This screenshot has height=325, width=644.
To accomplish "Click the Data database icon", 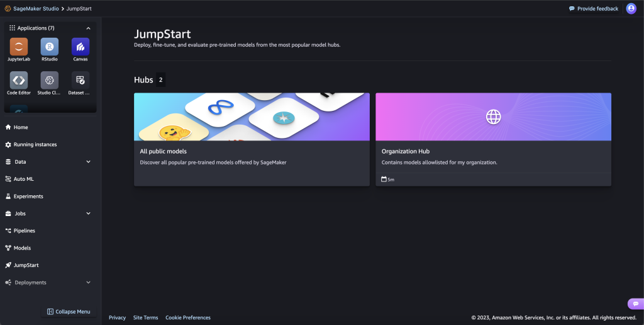I will coord(8,162).
